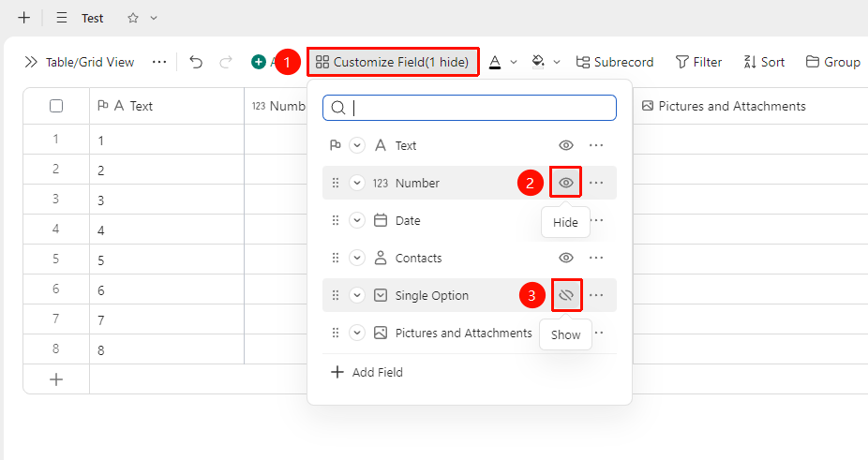Redo the last undone action
The image size is (868, 460).
pyautogui.click(x=225, y=62)
